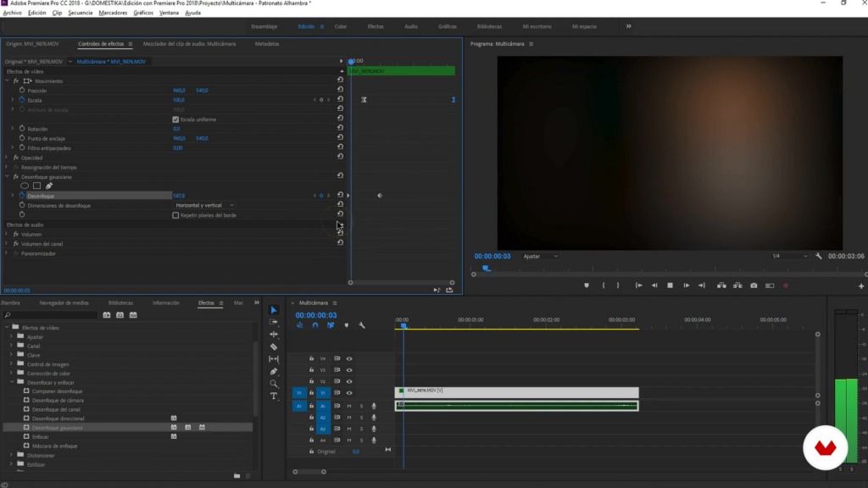Pick the Pen tool in timeline tools
Viewport: 868px width, 488px height.
(274, 371)
